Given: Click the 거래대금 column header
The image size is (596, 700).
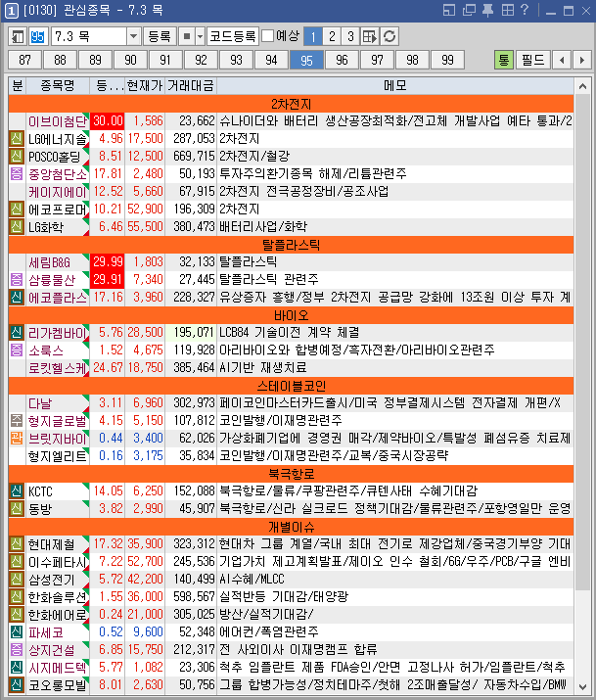Looking at the screenshot, I should pyautogui.click(x=191, y=86).
